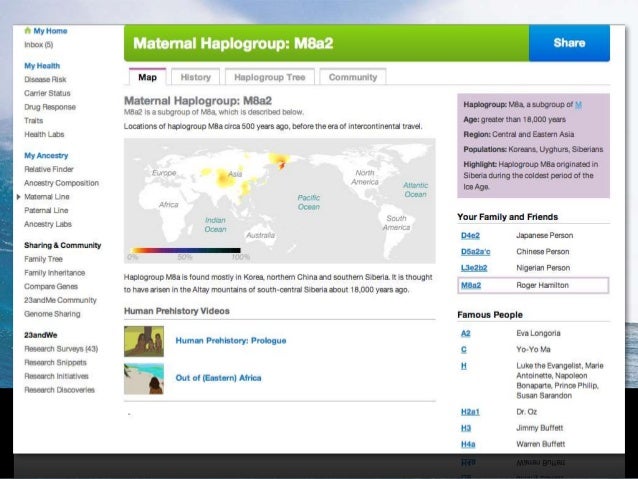Click the Yo-Yo Ma entry

[x=533, y=350]
